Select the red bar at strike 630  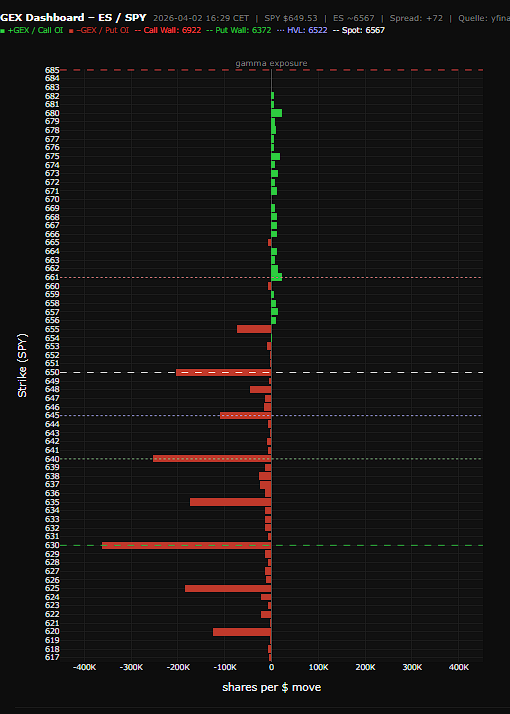187,545
